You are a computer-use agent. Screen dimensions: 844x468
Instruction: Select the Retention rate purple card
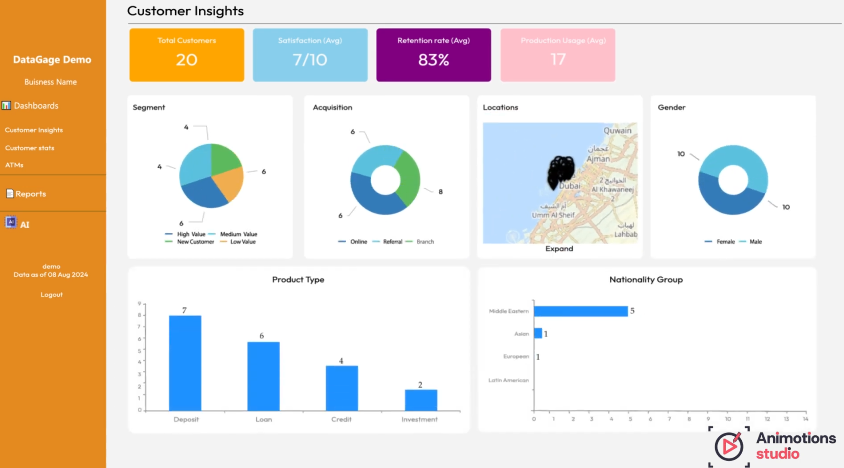(x=433, y=55)
